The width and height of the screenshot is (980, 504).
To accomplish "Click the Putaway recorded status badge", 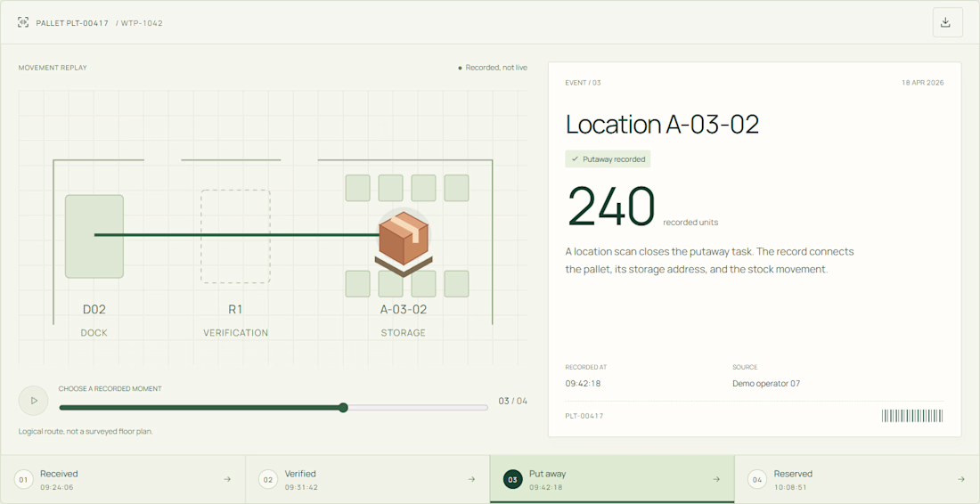I will click(608, 159).
